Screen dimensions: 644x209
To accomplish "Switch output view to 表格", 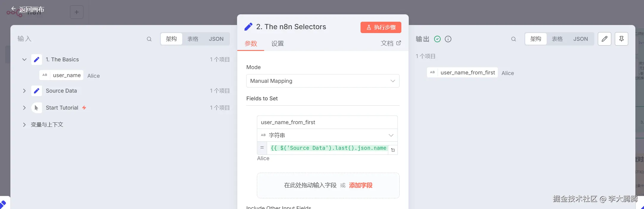I will (557, 39).
